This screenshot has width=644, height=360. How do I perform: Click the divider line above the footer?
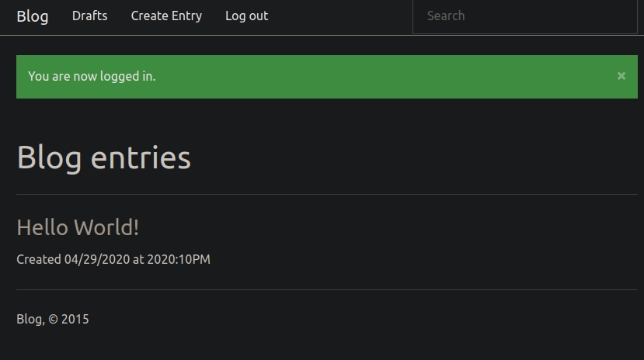326,289
